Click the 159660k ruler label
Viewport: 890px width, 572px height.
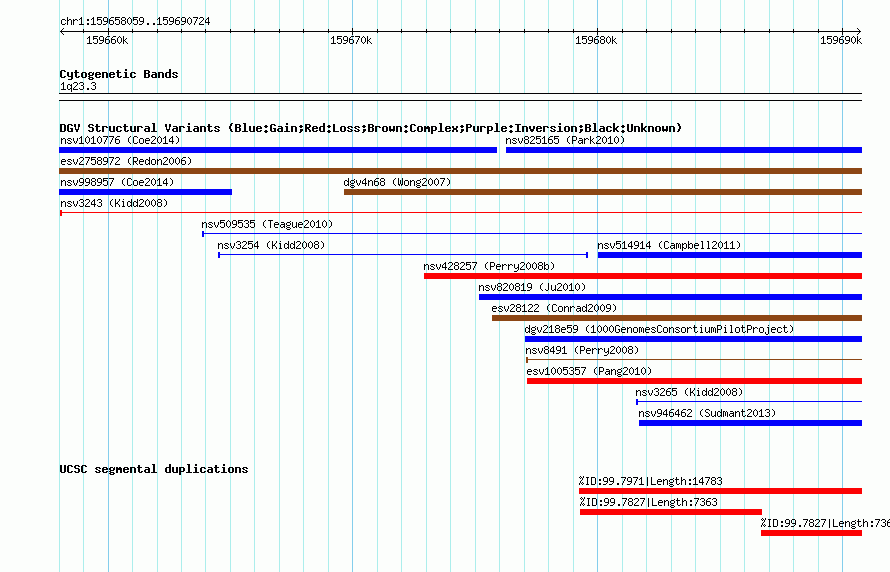coord(107,40)
